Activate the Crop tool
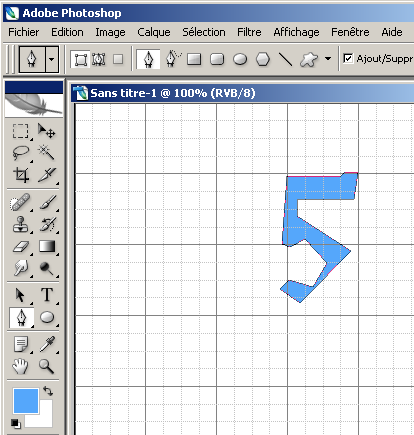The width and height of the screenshot is (414, 435). tap(20, 175)
